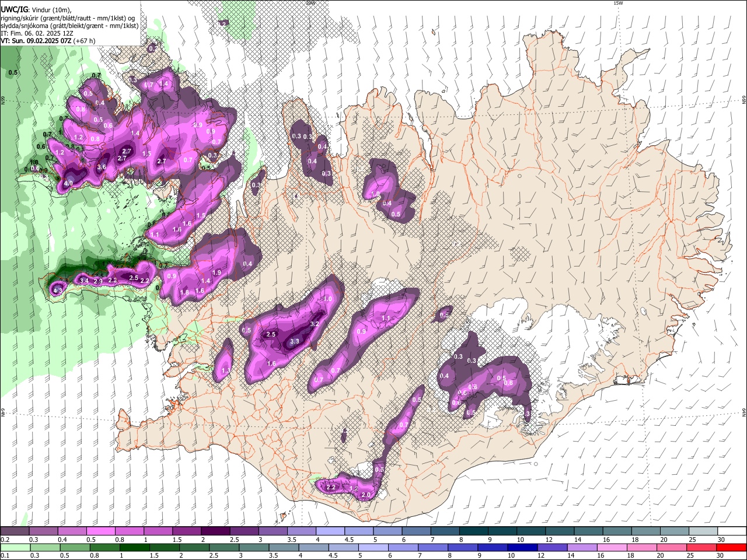Click the "3.4" precipitation value on the map
Viewport: 747px width, 560px height.
click(84, 281)
